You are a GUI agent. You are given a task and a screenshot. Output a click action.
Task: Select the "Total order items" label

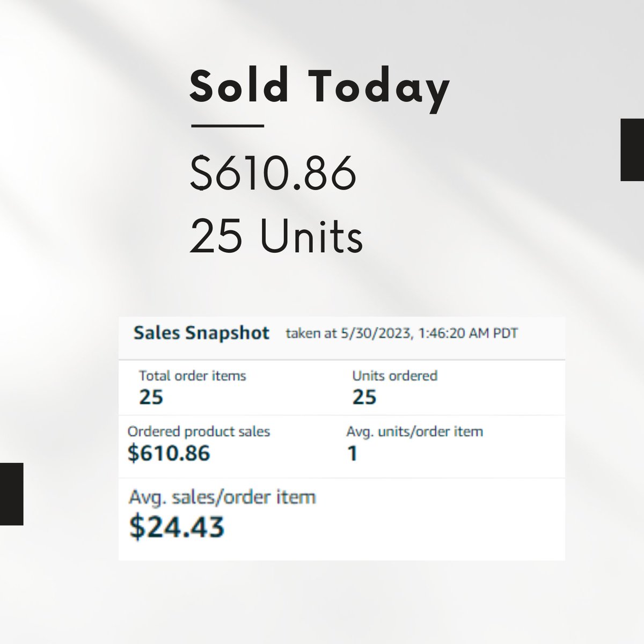(x=192, y=376)
